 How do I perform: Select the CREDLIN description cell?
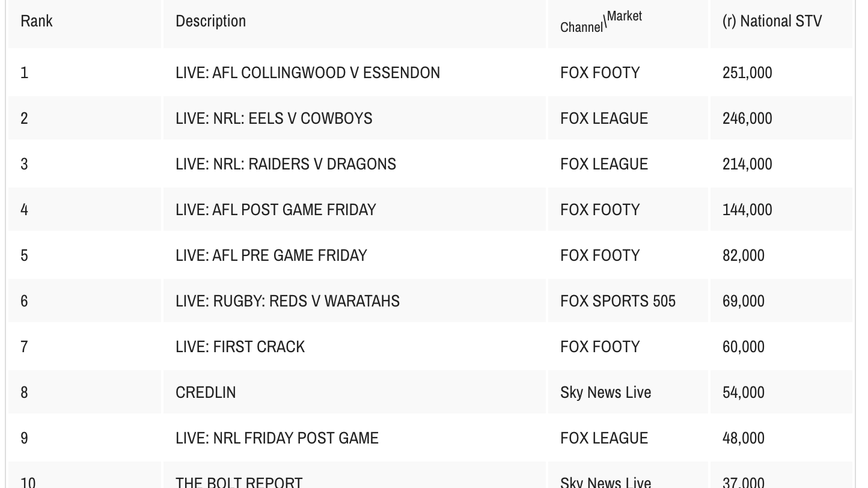point(206,392)
